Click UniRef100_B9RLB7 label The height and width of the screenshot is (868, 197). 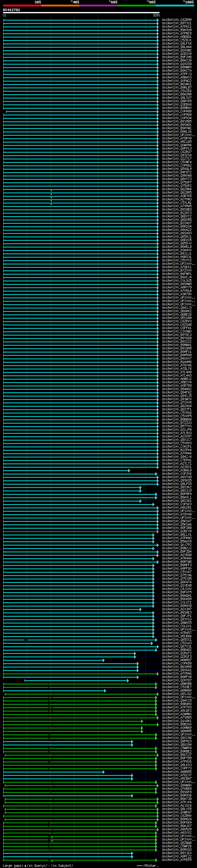(177, 88)
